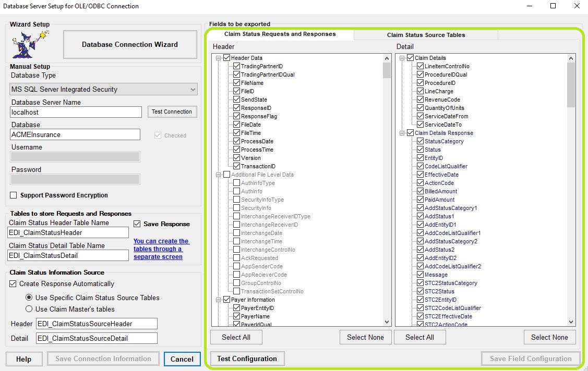
Task: Select All header fields
Action: pos(236,337)
